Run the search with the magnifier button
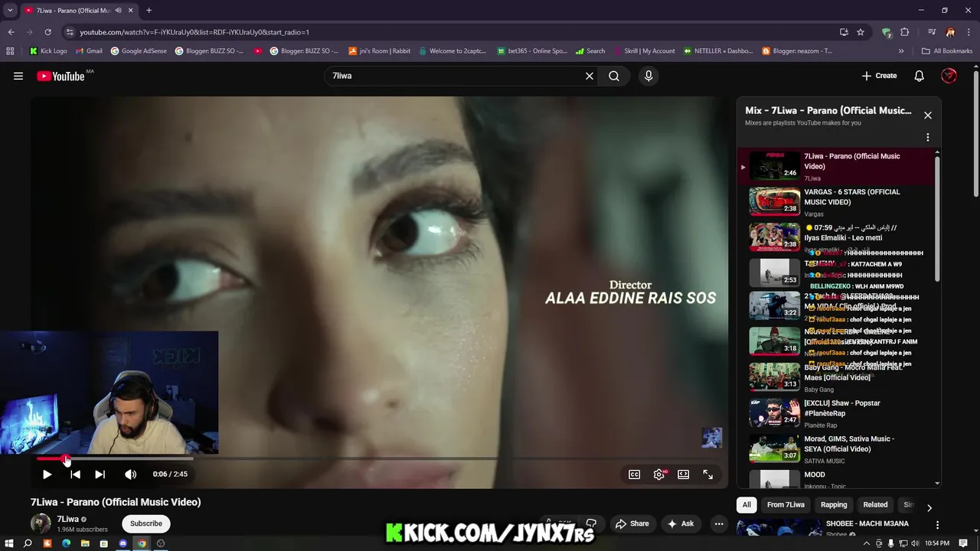This screenshot has height=551, width=980. (614, 76)
